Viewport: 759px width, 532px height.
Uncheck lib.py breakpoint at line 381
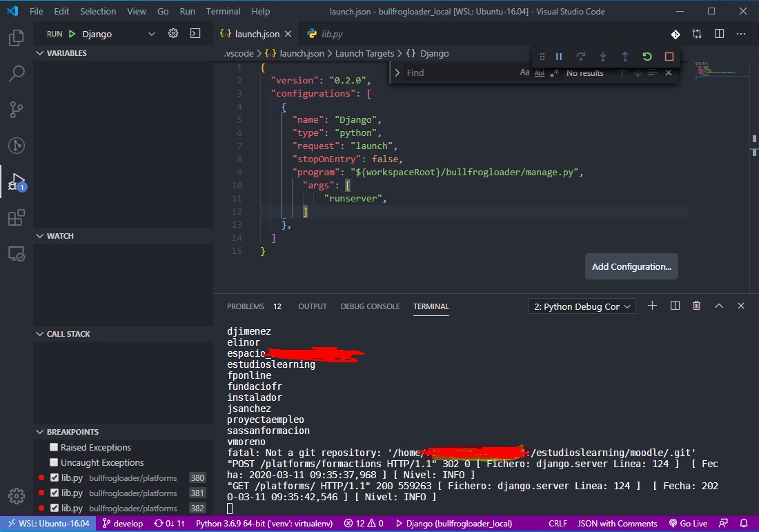tap(55, 493)
